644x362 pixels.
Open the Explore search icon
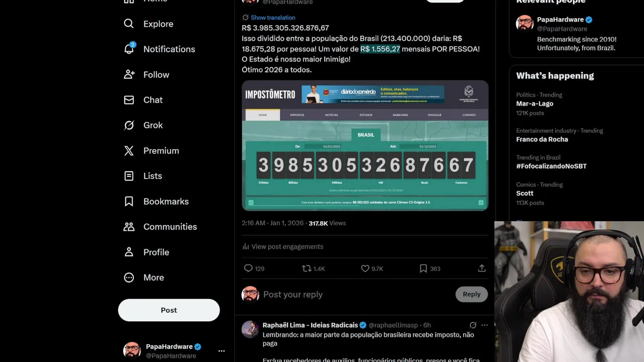coord(129,24)
